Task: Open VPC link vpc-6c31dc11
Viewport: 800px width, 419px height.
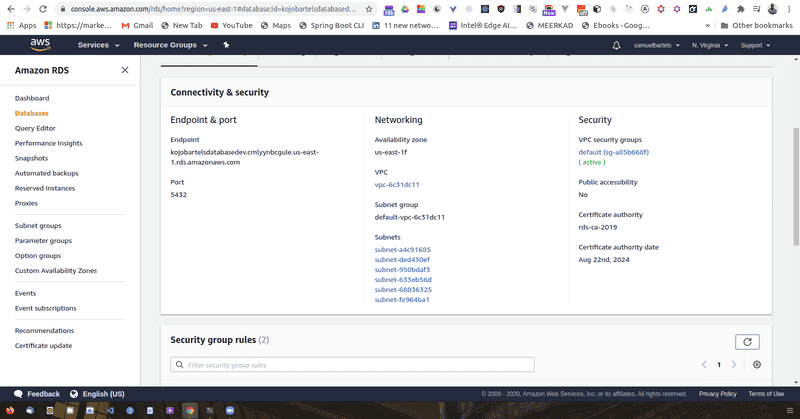Action: pyautogui.click(x=397, y=185)
